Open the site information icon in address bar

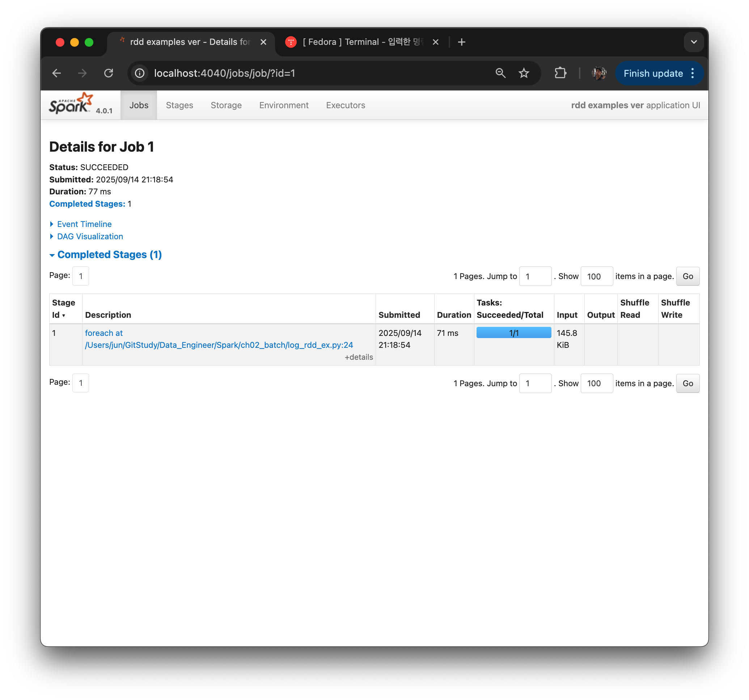pyautogui.click(x=140, y=73)
